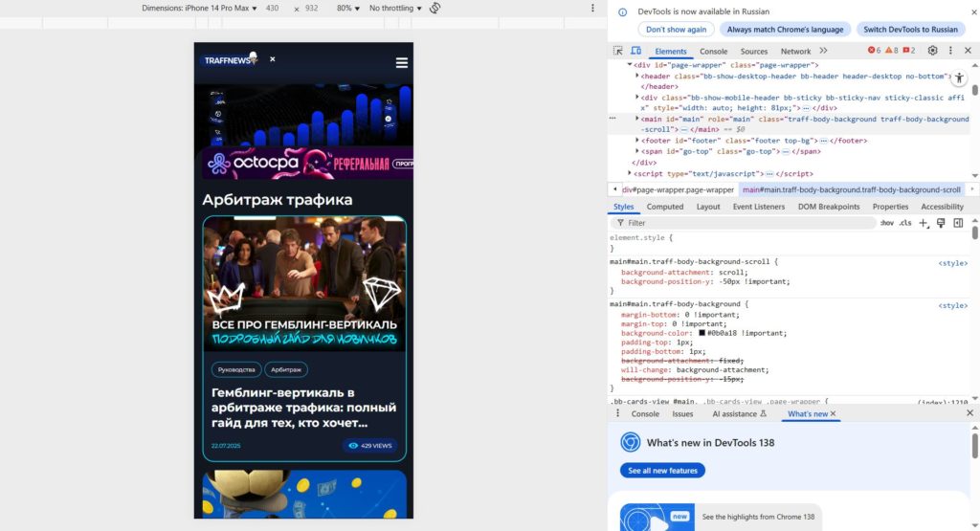Open the errors count indicator showing 6
Image resolution: width=980 pixels, height=531 pixels.
click(874, 51)
